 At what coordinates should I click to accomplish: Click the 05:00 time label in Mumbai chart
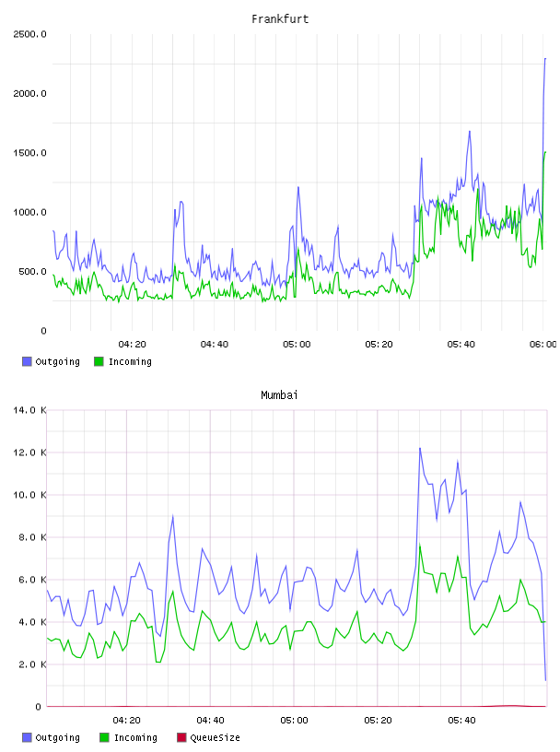coord(294,721)
